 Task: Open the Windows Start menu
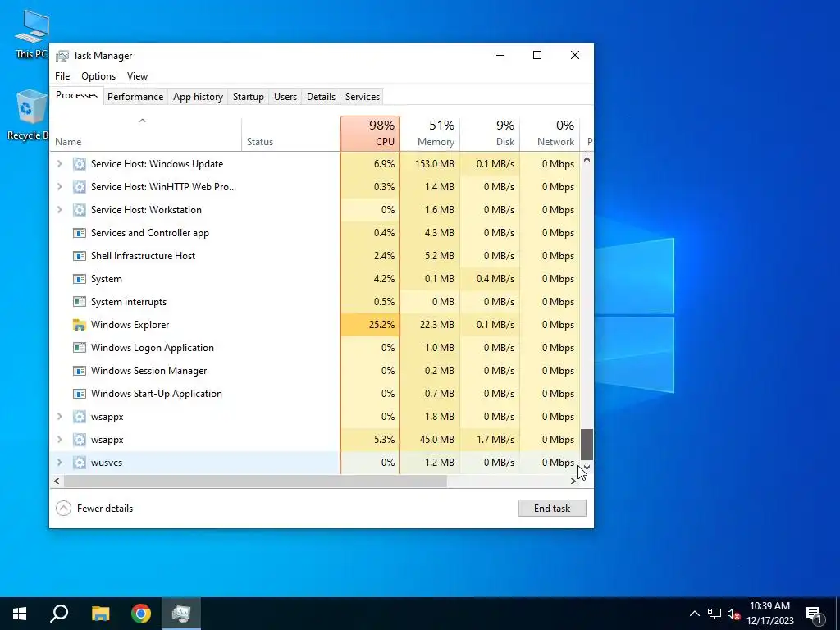tap(20, 614)
